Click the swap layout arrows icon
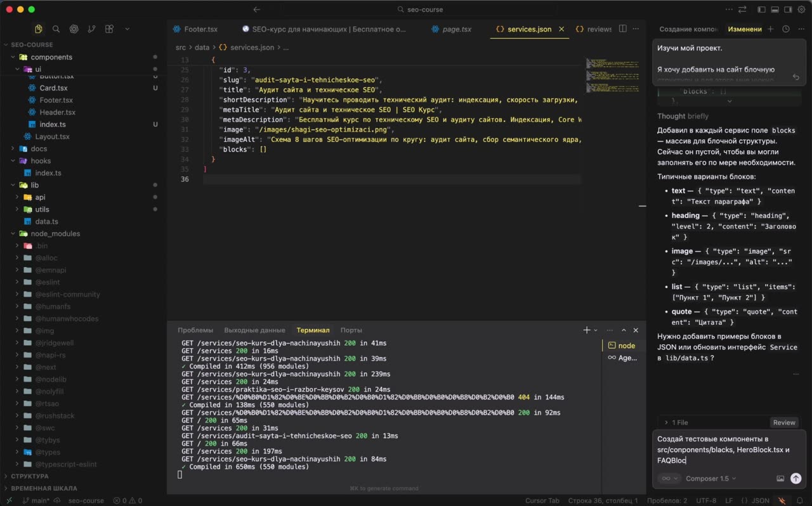This screenshot has height=506, width=812. [x=742, y=10]
